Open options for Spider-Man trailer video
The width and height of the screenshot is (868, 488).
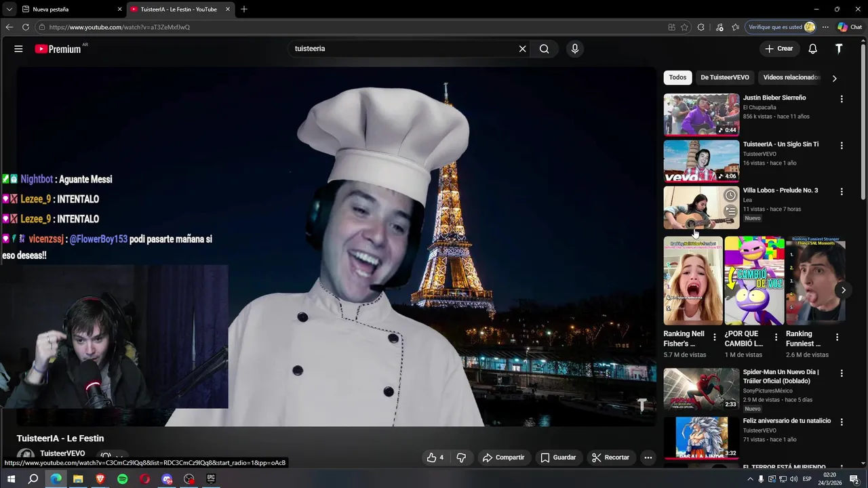(842, 373)
